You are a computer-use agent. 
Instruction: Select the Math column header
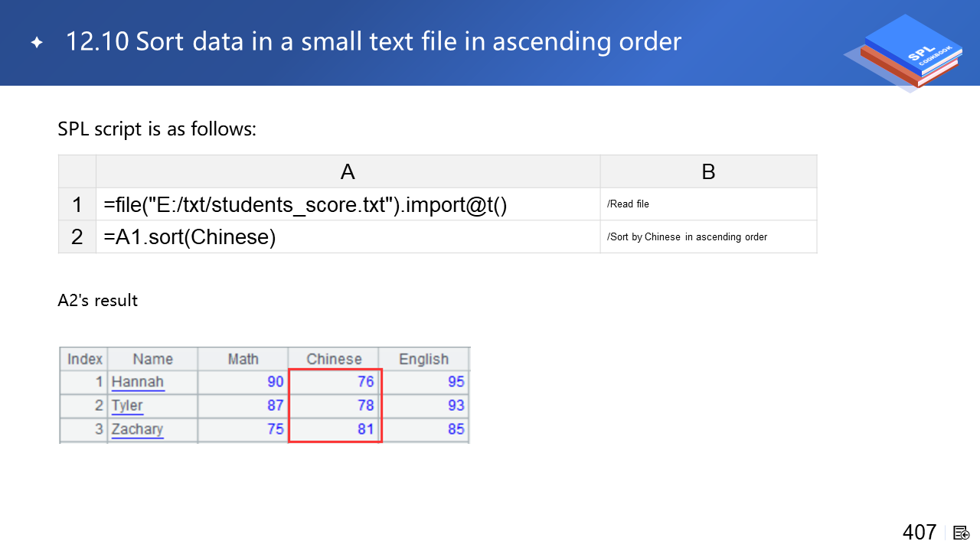coord(243,359)
